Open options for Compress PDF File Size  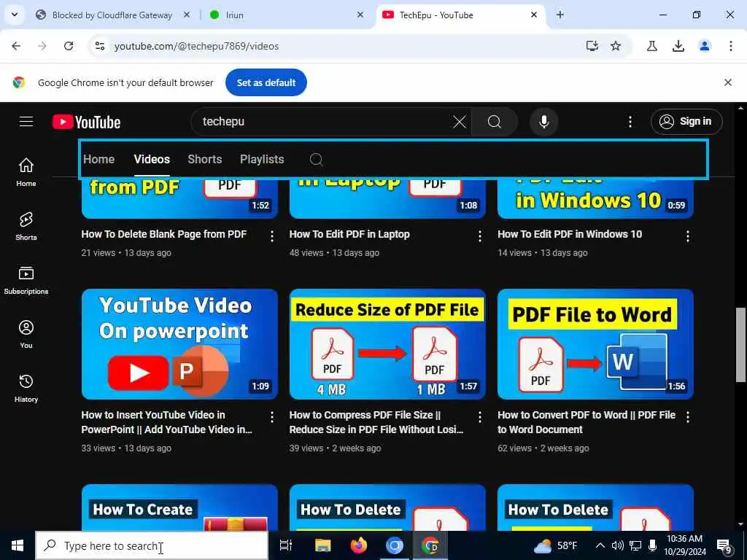coord(480,417)
